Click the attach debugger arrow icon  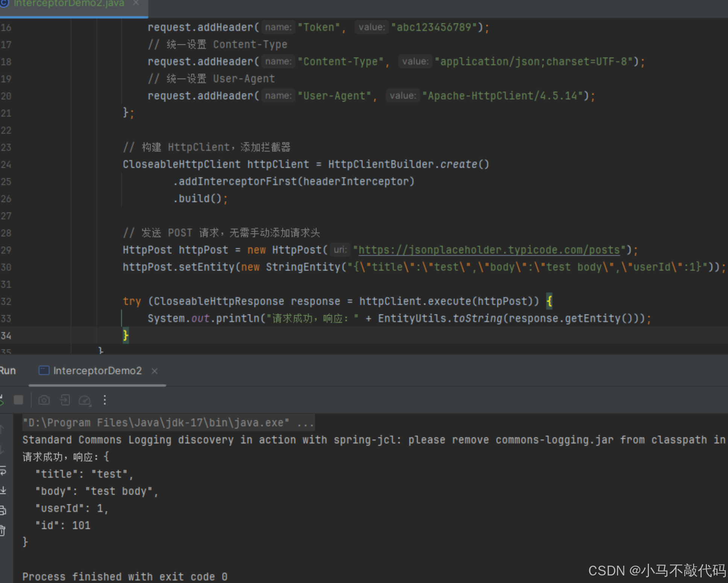[x=65, y=400]
